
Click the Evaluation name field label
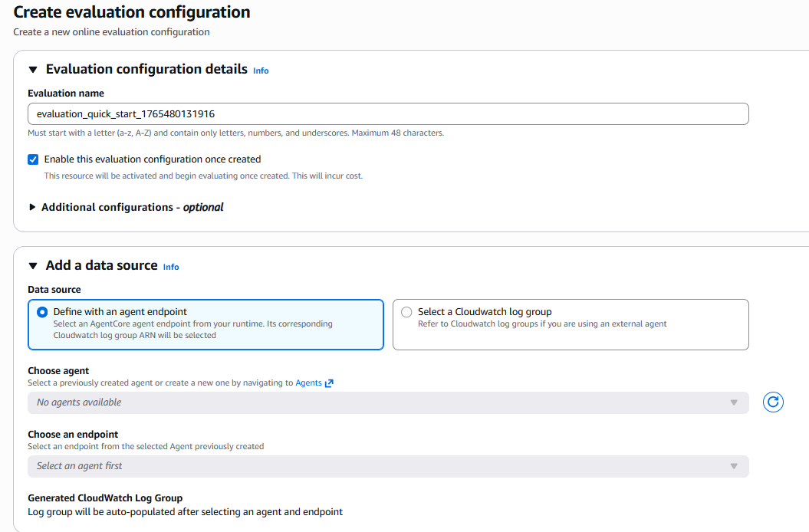coord(66,94)
